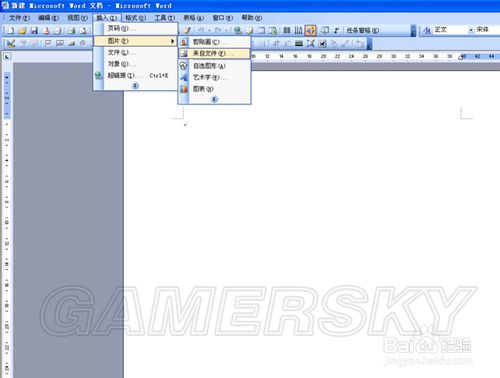500x378 pixels.
Task: Click the 宋体 font name box
Action: [487, 30]
